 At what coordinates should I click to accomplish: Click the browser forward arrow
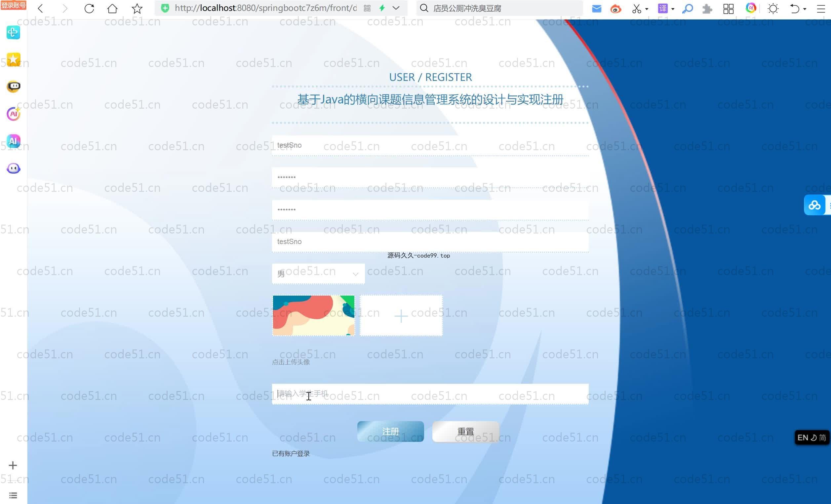tap(65, 9)
